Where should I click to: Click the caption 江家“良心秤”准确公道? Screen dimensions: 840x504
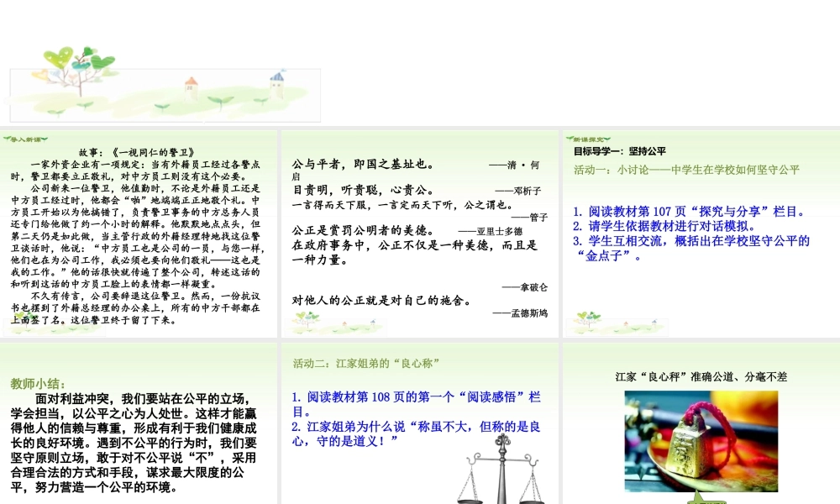701,376
